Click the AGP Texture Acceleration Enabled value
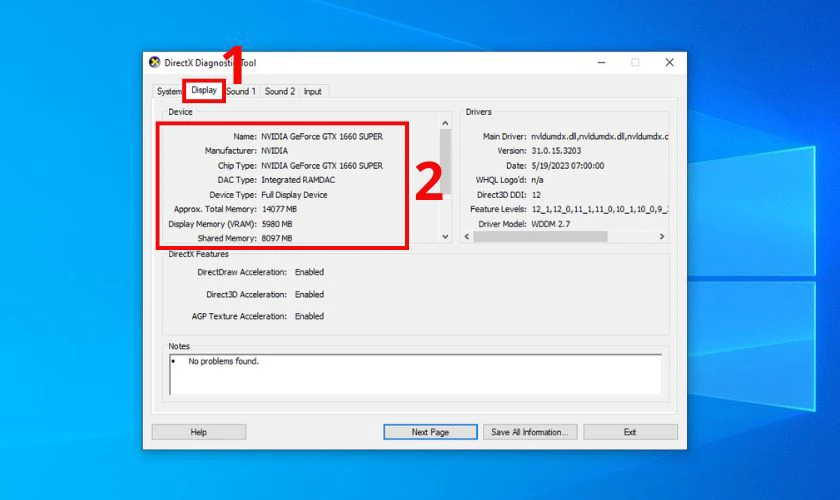 pos(309,317)
